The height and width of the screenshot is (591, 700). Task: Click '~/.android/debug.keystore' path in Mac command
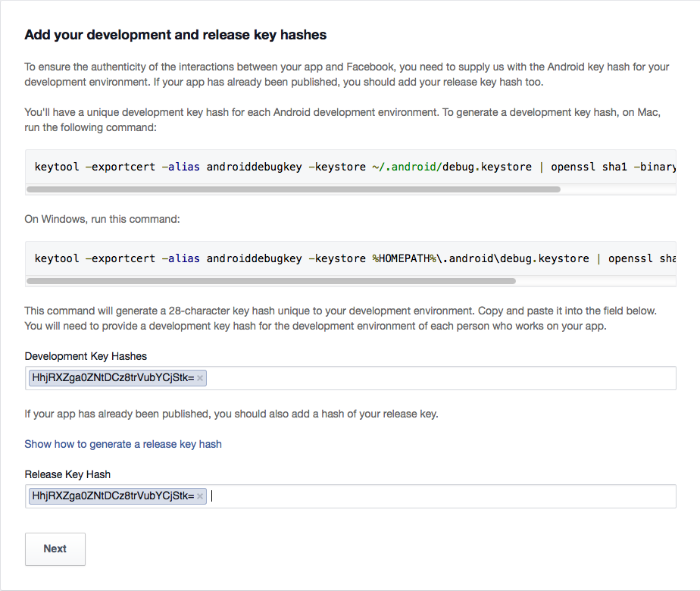(452, 167)
